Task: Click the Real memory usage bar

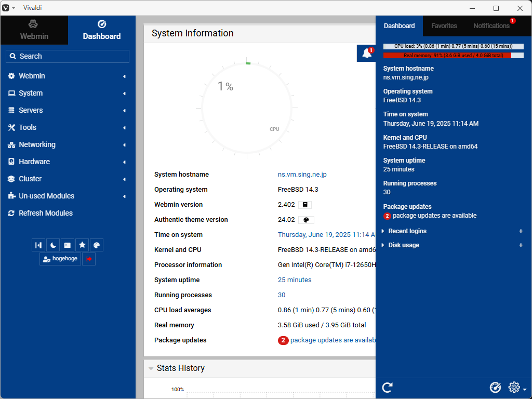Action: click(453, 55)
